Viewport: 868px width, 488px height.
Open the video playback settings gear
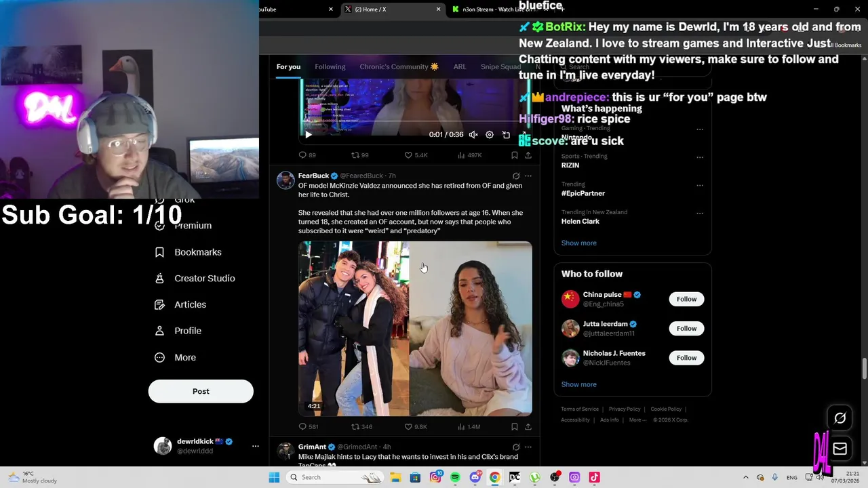[490, 135]
